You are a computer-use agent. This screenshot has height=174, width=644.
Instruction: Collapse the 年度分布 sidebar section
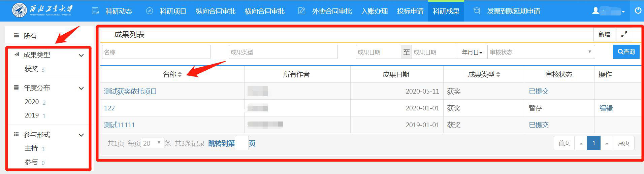[x=81, y=88]
